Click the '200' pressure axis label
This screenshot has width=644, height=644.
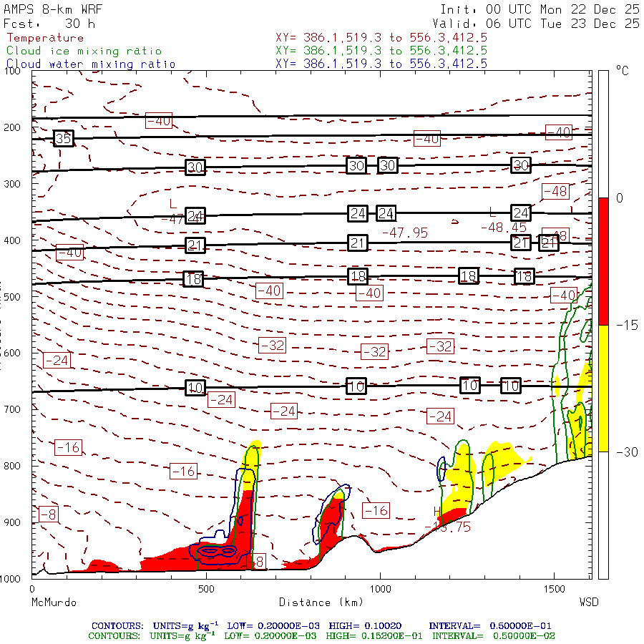12,127
